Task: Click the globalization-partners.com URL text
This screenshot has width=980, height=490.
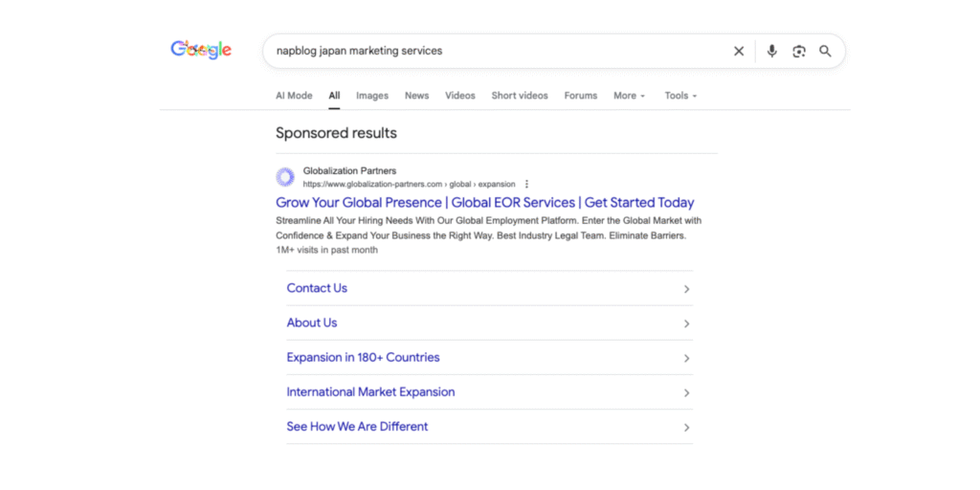Action: point(410,185)
